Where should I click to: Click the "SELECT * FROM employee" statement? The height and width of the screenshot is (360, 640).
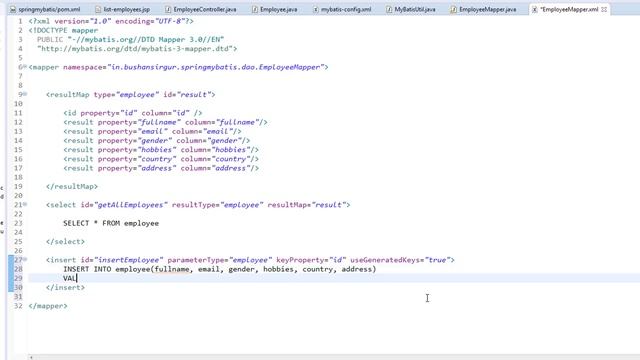coord(111,223)
